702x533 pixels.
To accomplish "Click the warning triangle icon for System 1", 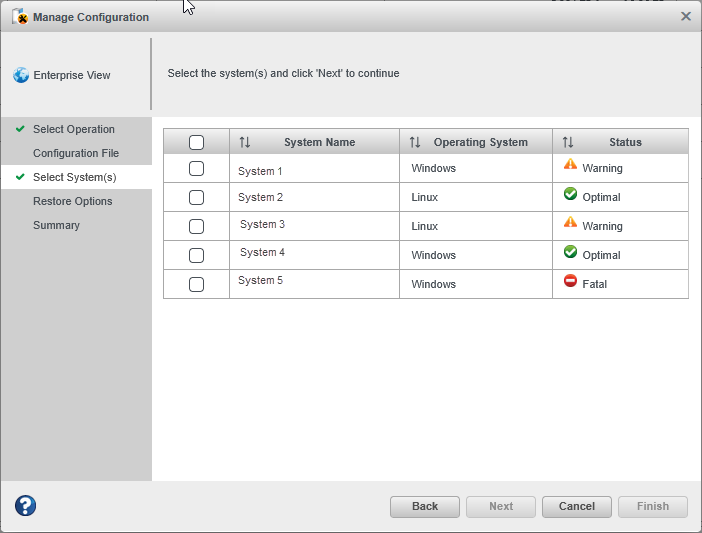I will [x=570, y=165].
